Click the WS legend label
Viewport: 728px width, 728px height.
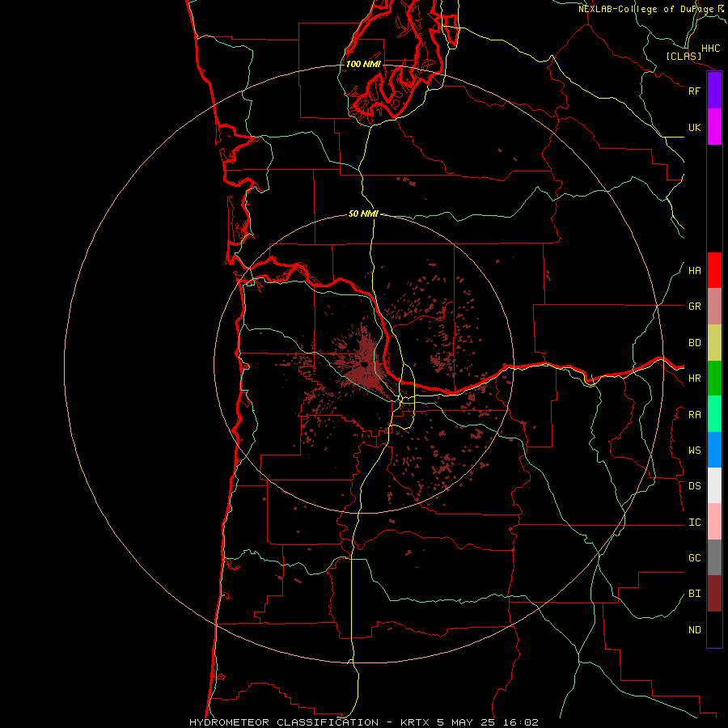[694, 451]
